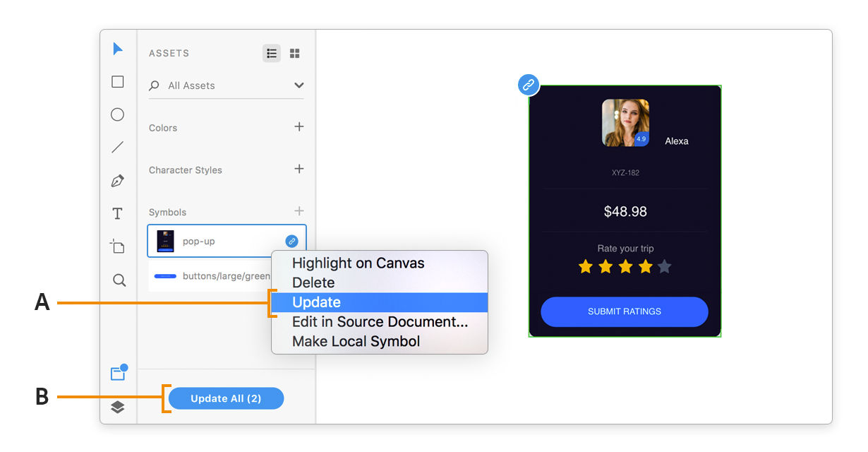
Task: Click the search icon in assets filter
Action: [154, 85]
